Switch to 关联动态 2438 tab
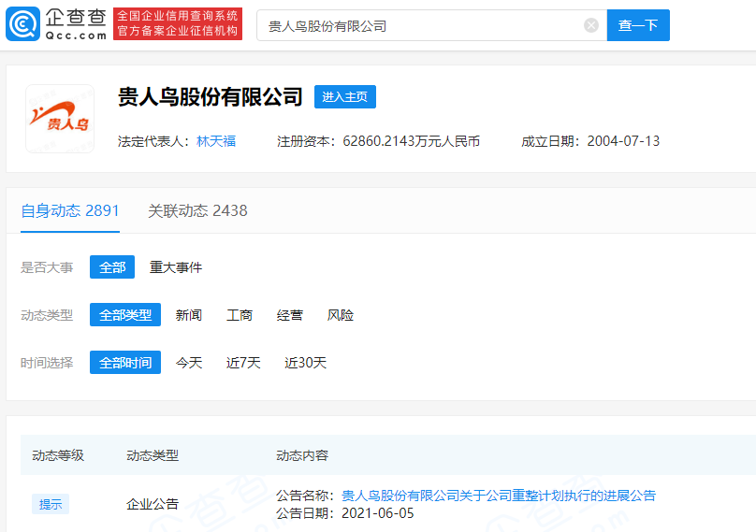The height and width of the screenshot is (532, 756). (x=197, y=210)
